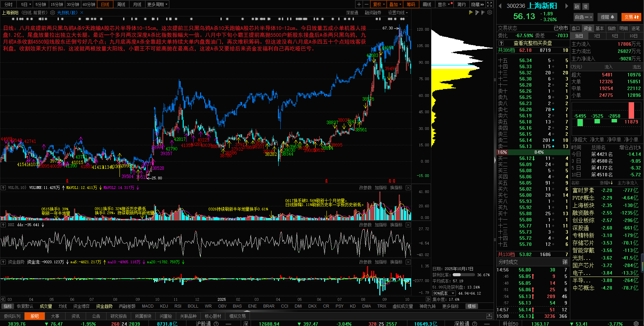Expand 更多指标 list
This screenshot has height=326, width=644.
click(450, 306)
